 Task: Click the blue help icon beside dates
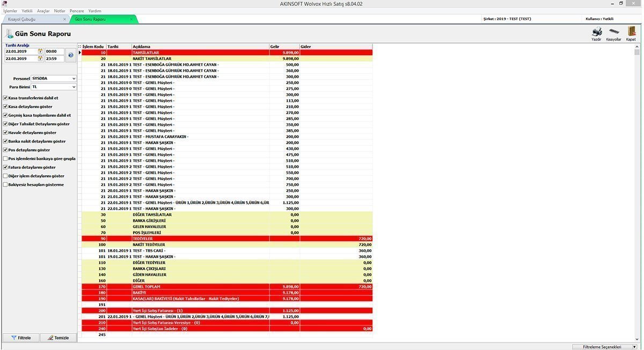click(x=71, y=55)
